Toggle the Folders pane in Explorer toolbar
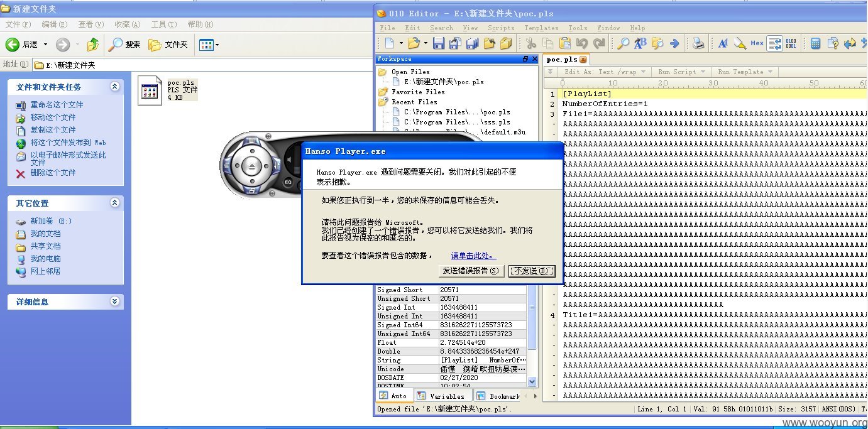 [x=168, y=45]
